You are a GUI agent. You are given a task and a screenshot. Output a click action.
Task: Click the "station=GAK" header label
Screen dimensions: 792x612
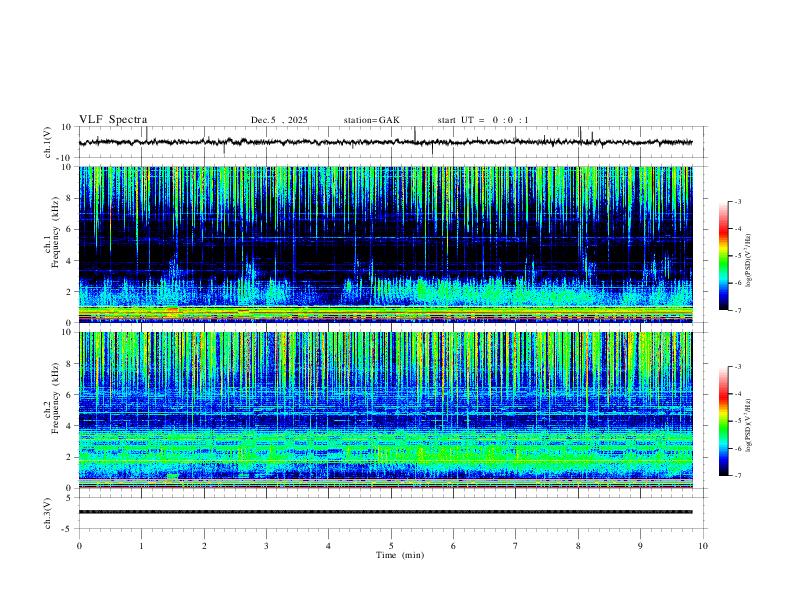pyautogui.click(x=371, y=120)
